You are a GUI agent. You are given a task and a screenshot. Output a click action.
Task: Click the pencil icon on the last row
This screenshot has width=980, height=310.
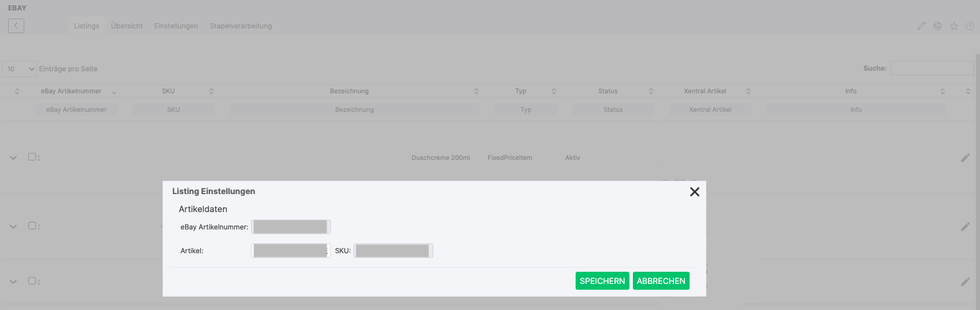tap(965, 282)
